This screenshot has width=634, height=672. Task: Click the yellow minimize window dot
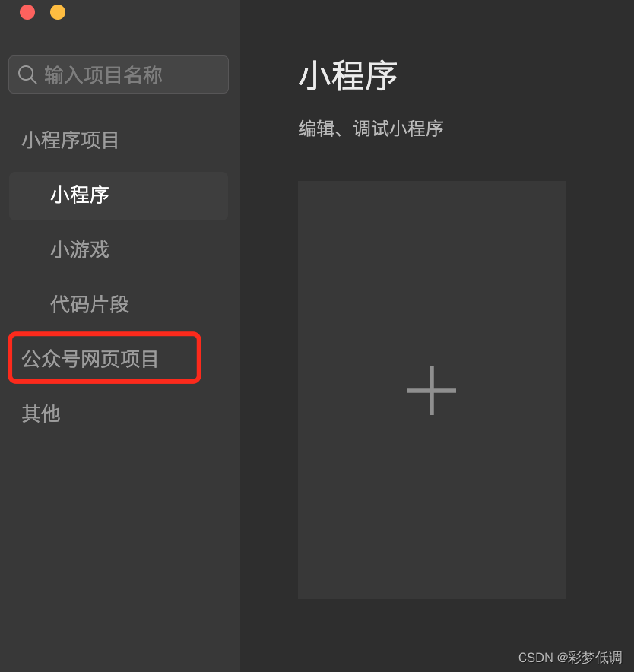pyautogui.click(x=58, y=12)
